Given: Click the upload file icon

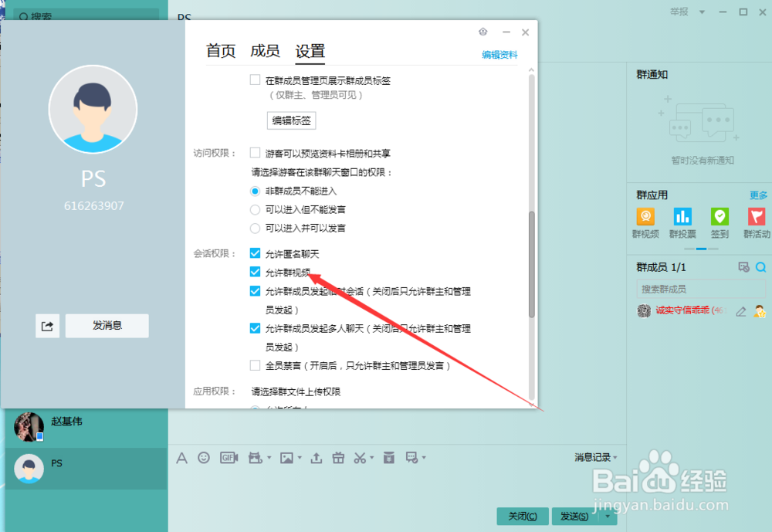Looking at the screenshot, I should (x=316, y=457).
